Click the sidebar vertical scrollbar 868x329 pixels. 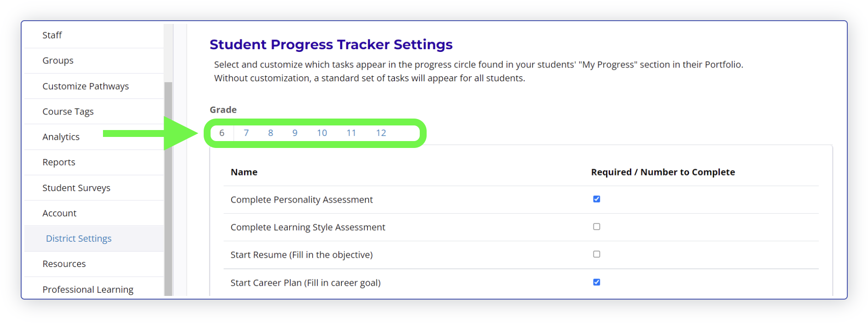coord(168,184)
